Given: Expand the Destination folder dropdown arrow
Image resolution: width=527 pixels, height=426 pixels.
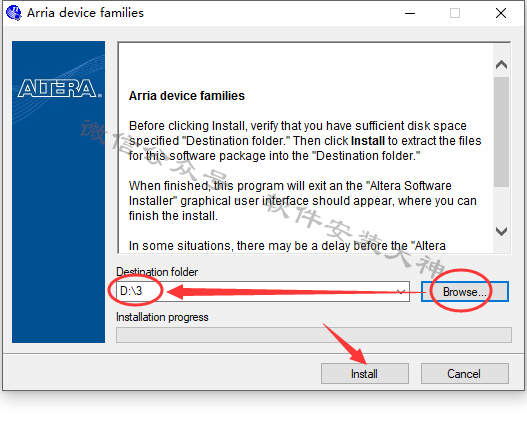Looking at the screenshot, I should coord(401,292).
